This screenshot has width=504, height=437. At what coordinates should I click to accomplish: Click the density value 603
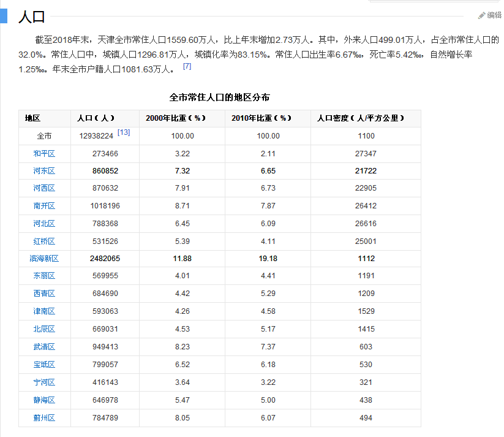tap(366, 346)
